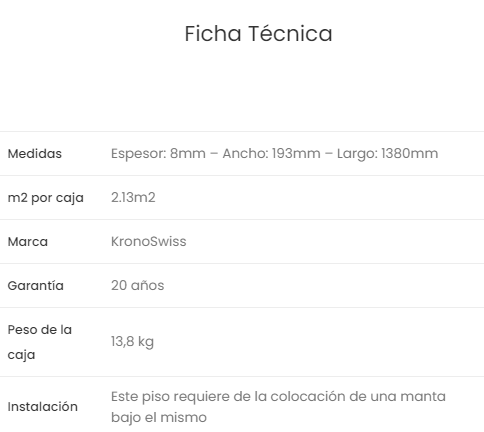Click the installation description about manta
Viewport: 484px width, 432px height.
(x=278, y=407)
